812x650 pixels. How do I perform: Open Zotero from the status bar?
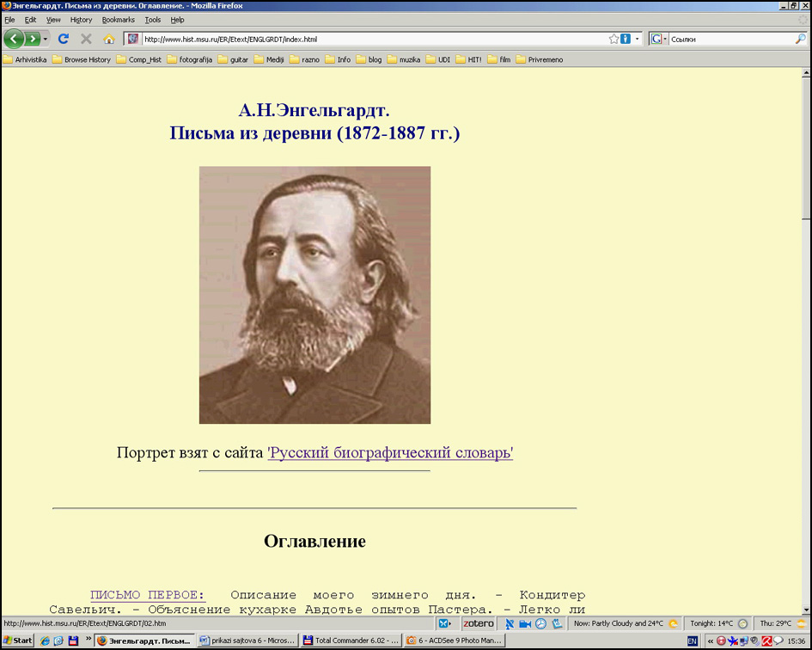tap(479, 623)
